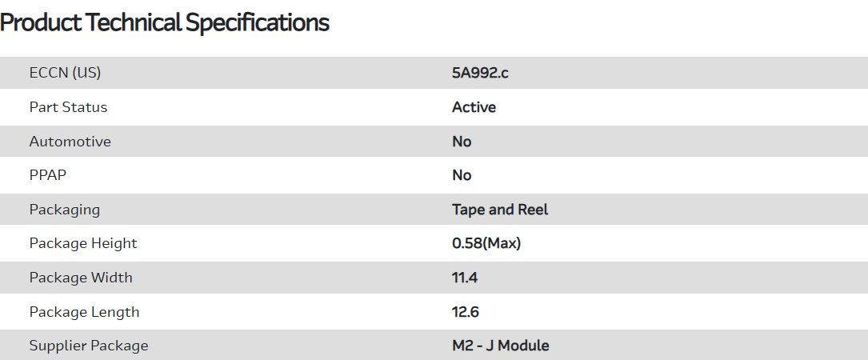Click the Automotive row label

coord(70,142)
